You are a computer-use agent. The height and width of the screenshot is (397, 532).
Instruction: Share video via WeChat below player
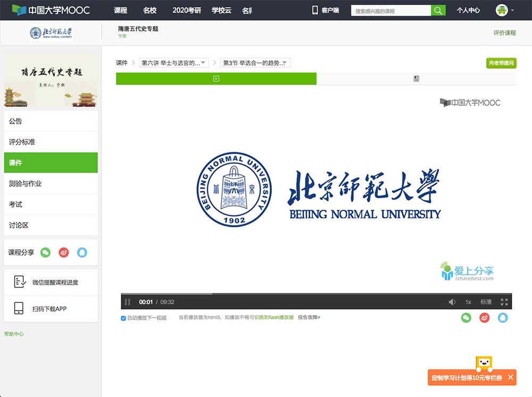[x=466, y=318]
